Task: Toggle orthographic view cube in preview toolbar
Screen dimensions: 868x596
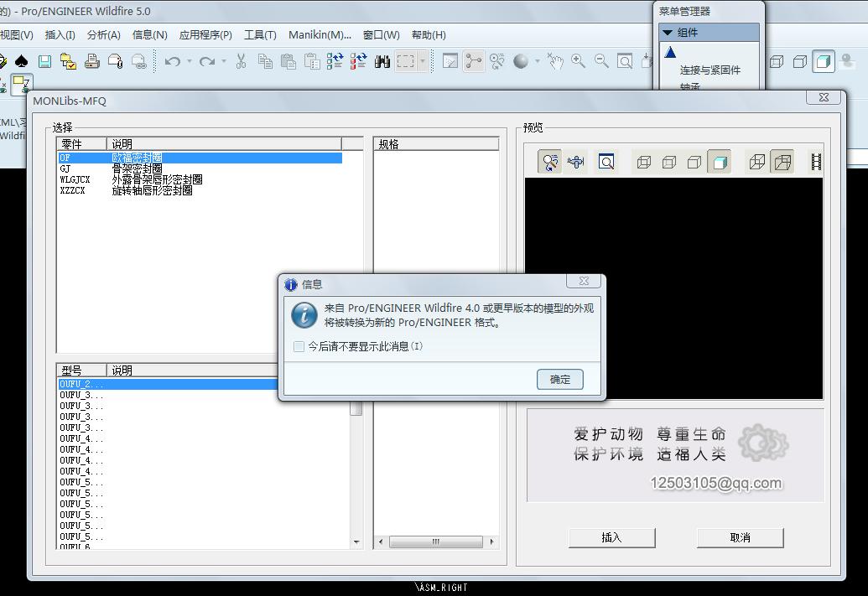Action: click(x=757, y=162)
